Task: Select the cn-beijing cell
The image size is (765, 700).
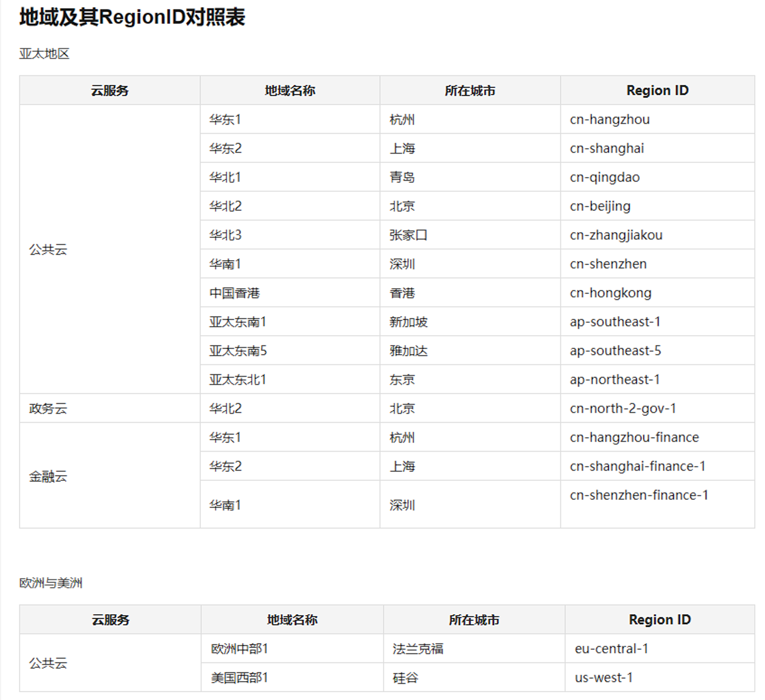Action: [658, 206]
